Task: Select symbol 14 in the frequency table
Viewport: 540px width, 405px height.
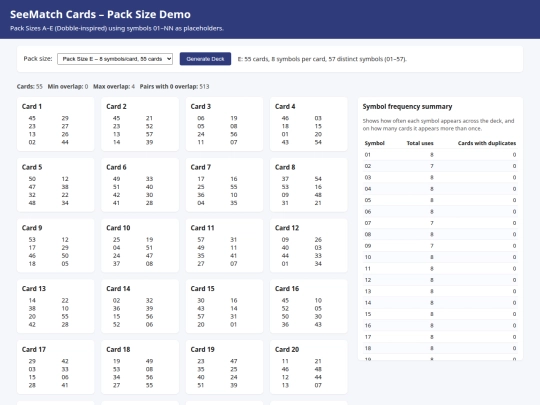Action: [440, 302]
